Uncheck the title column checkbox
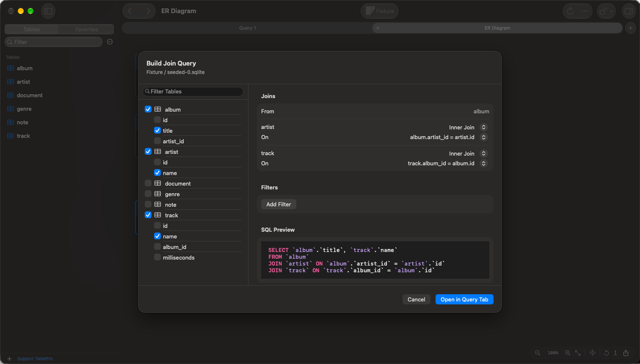The height and width of the screenshot is (364, 640). pyautogui.click(x=157, y=130)
